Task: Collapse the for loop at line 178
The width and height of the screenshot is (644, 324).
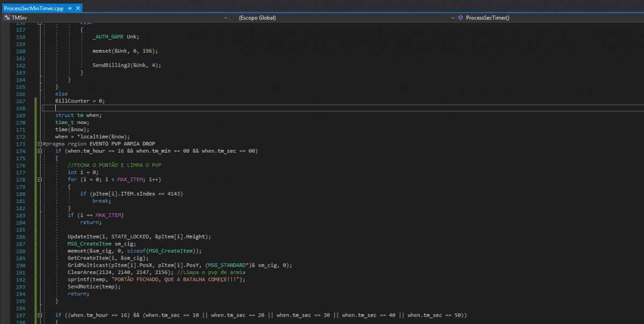Action: [40, 179]
